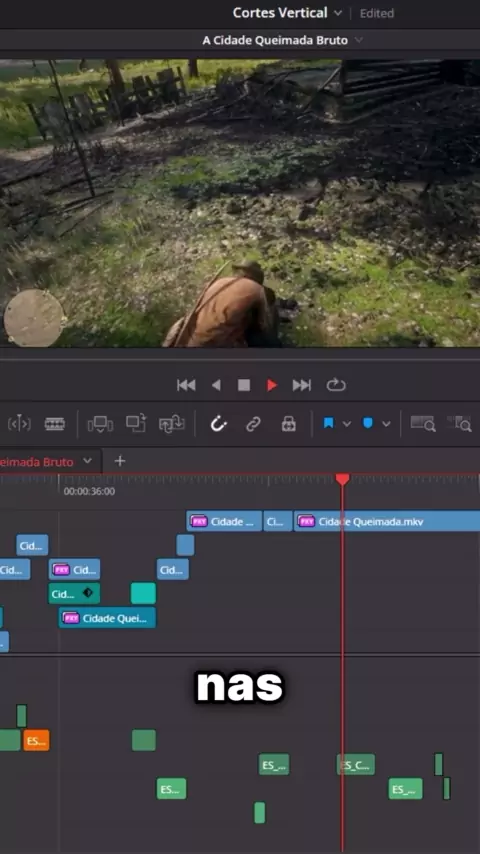
Task: Open the Cortes Vertical project dropdown
Action: pos(338,13)
